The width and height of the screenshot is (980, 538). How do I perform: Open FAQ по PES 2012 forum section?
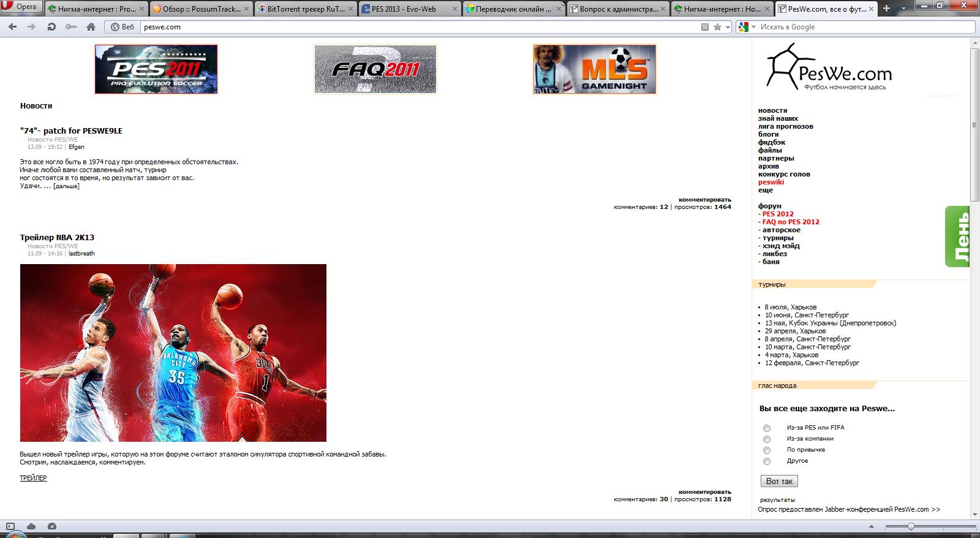791,222
